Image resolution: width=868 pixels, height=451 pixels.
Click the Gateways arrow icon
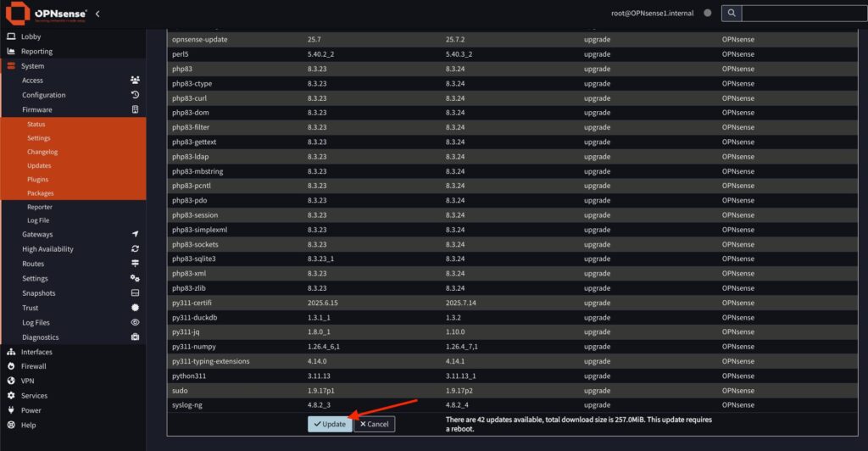(135, 234)
